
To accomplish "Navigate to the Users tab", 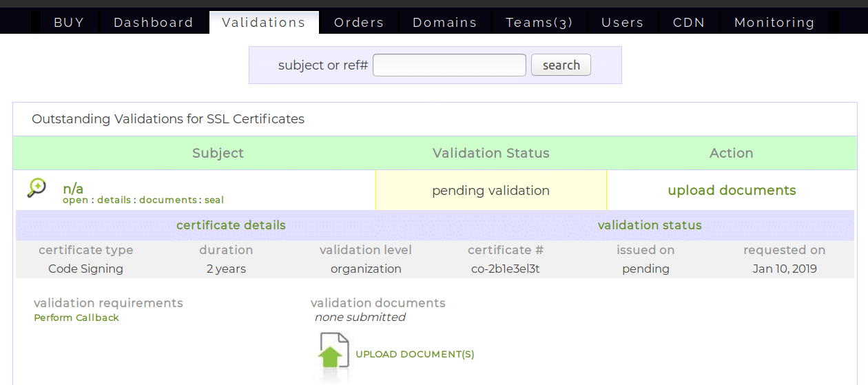I will (x=623, y=23).
